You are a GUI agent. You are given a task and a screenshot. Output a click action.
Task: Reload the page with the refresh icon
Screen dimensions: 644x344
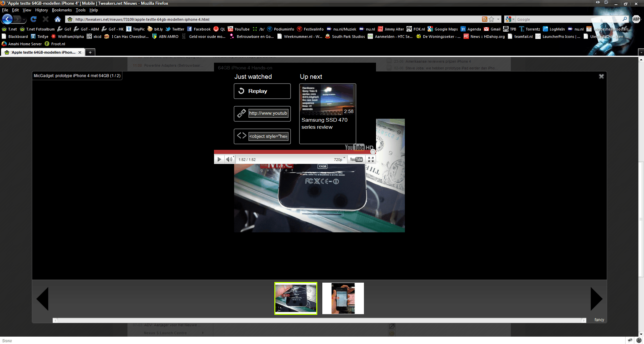(34, 19)
